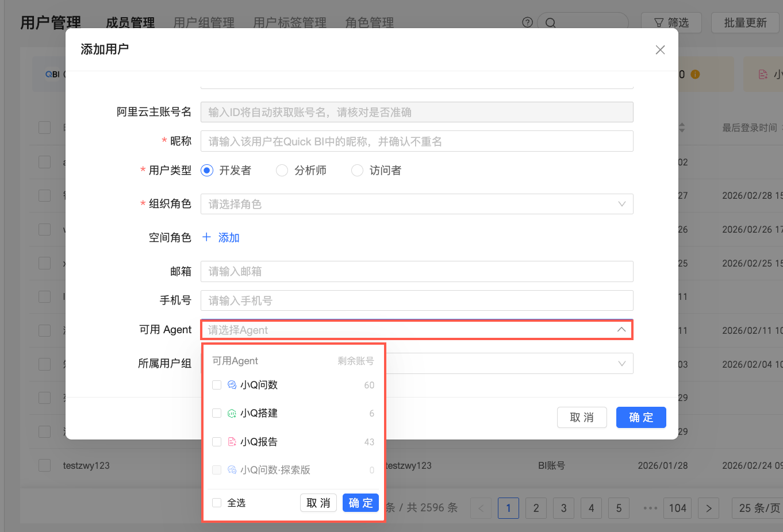This screenshot has height=532, width=783.
Task: Check the 小Q报告 agent checkbox
Action: pos(217,442)
